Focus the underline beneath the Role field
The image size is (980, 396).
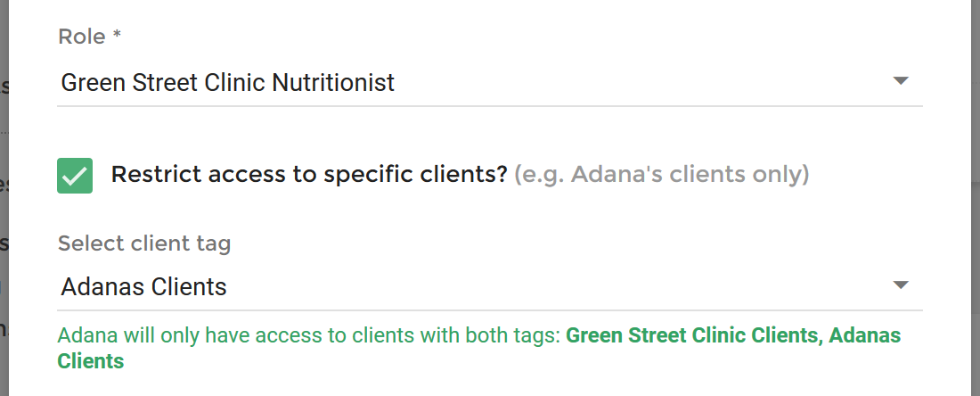489,106
